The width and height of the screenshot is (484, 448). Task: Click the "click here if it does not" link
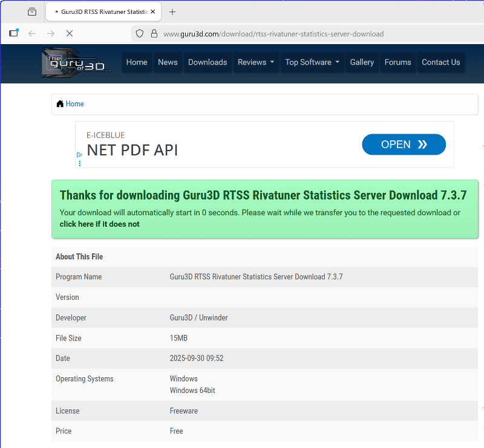coord(99,224)
